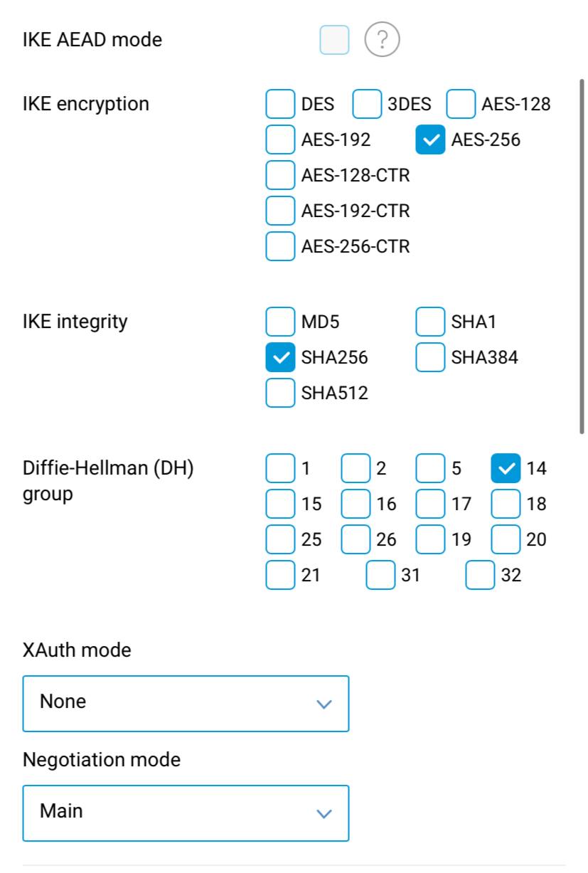Tick the AES-256-CTR encryption checkbox
588x873 pixels.
tap(280, 246)
